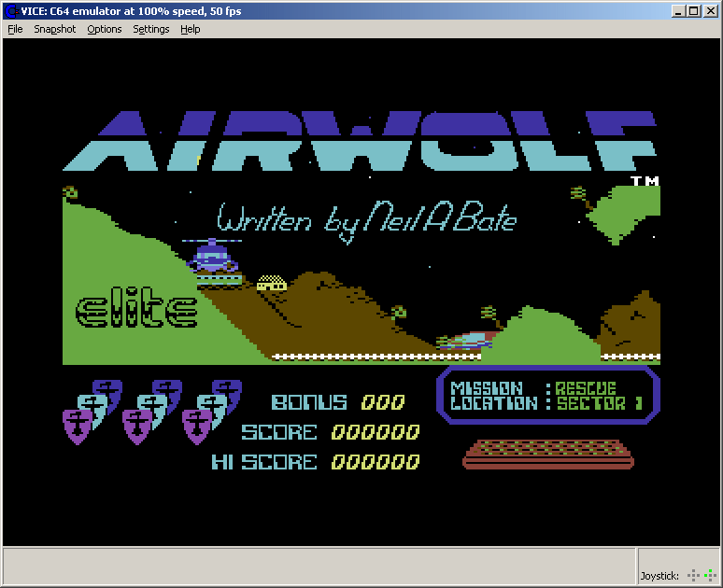Click the red keyboard graphic

click(x=548, y=453)
